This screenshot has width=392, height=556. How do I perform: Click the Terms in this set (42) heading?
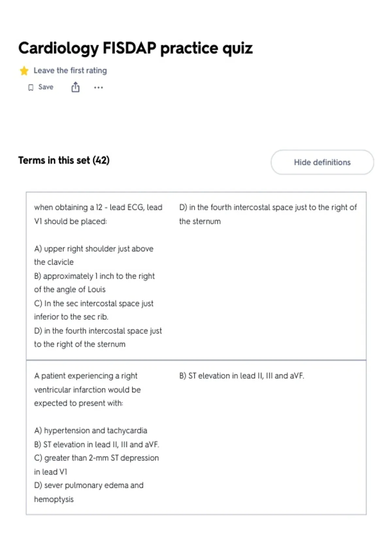click(64, 160)
